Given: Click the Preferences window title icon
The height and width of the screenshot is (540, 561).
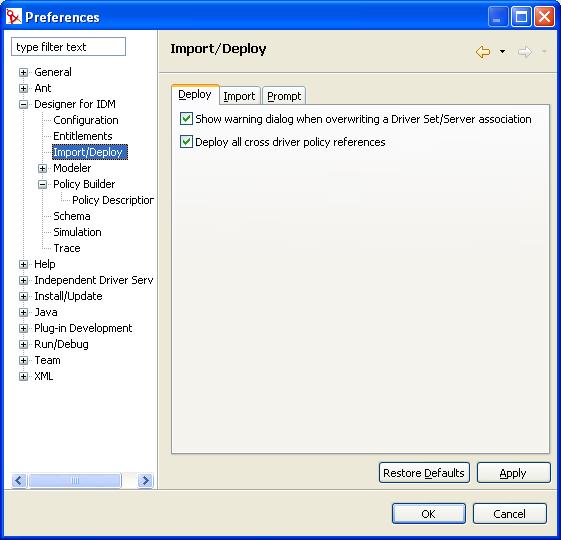Looking at the screenshot, I should tap(14, 16).
